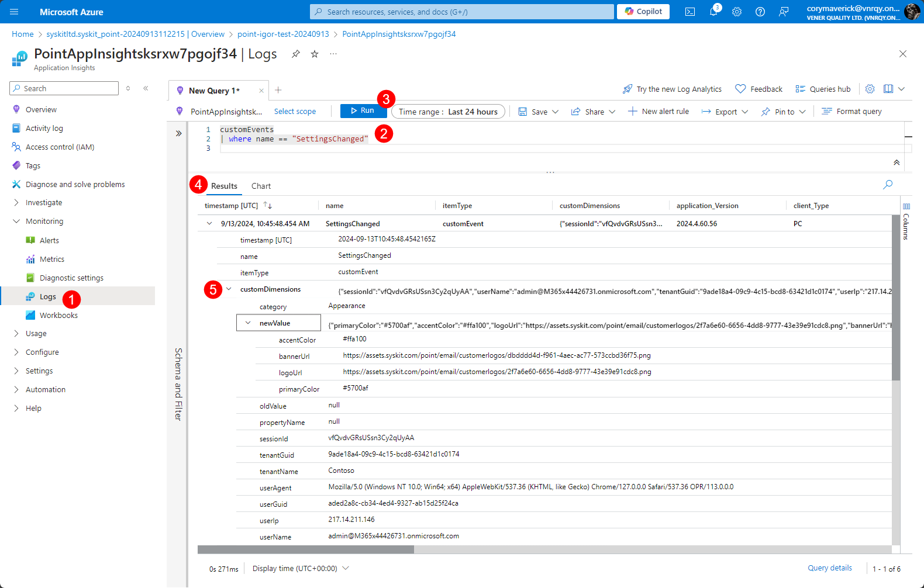Toggle timestamp column sort order
Viewport: 924px width, 588px height.
[268, 205]
